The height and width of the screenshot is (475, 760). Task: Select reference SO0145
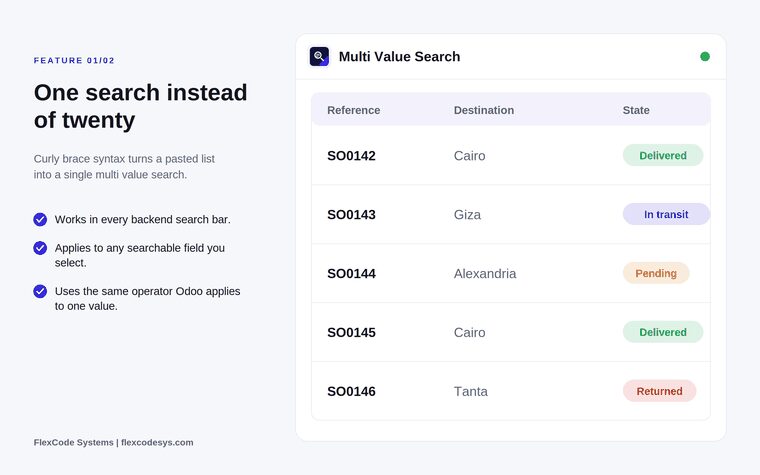(x=351, y=332)
